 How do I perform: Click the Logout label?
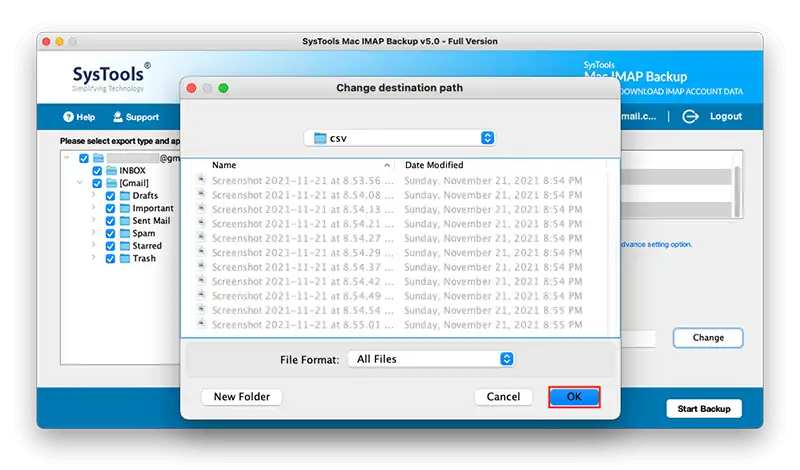[x=726, y=116]
